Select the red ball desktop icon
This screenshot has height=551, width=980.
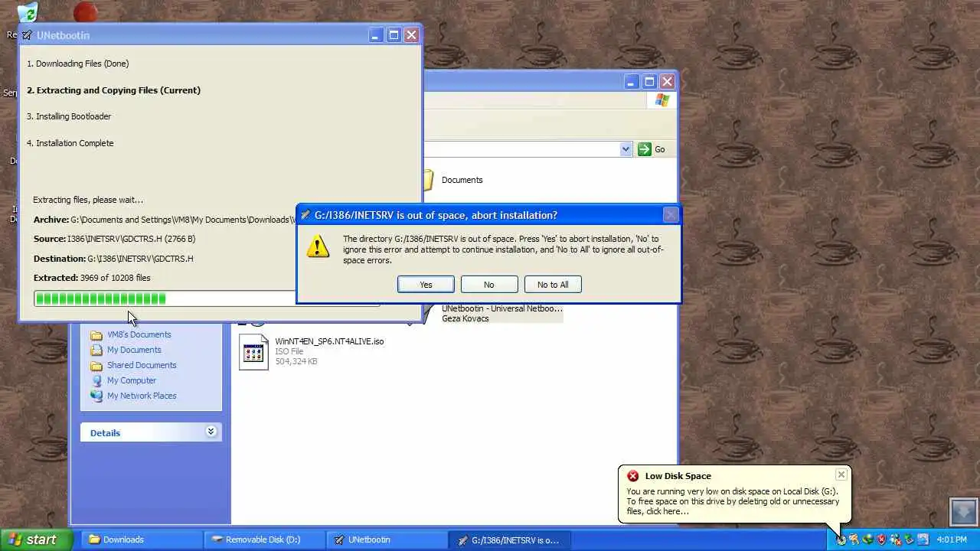86,12
